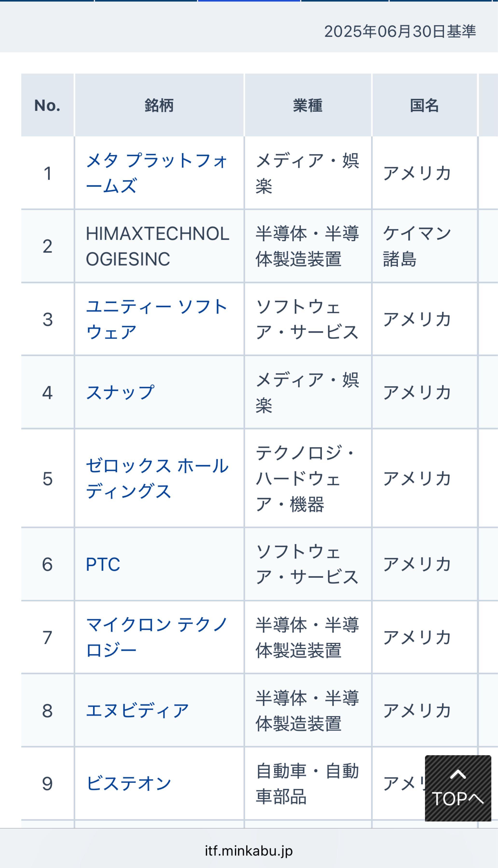Click the 2025年06月30日基準 date label
This screenshot has height=868, width=498.
pyautogui.click(x=400, y=31)
